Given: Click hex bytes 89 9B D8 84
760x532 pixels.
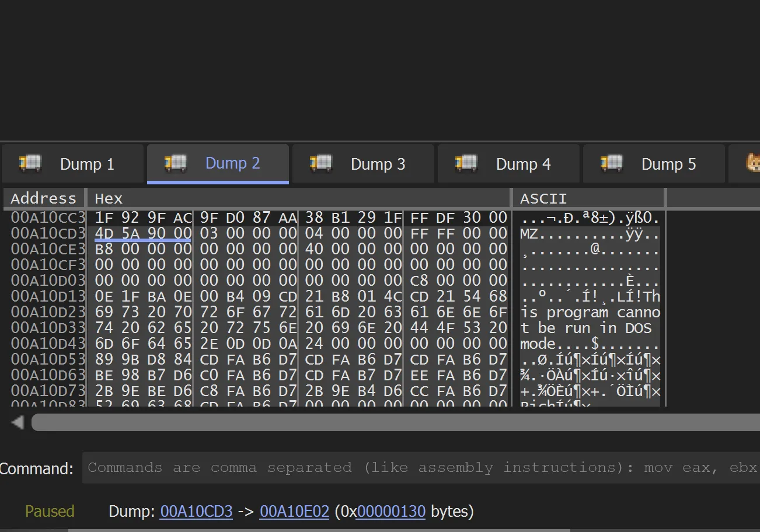Looking at the screenshot, I should 143,359.
